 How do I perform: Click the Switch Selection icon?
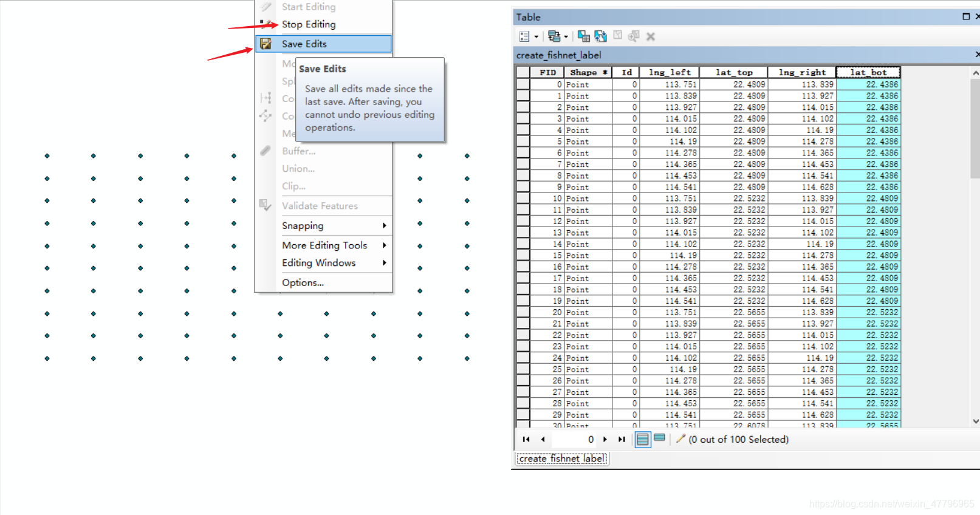coord(601,36)
